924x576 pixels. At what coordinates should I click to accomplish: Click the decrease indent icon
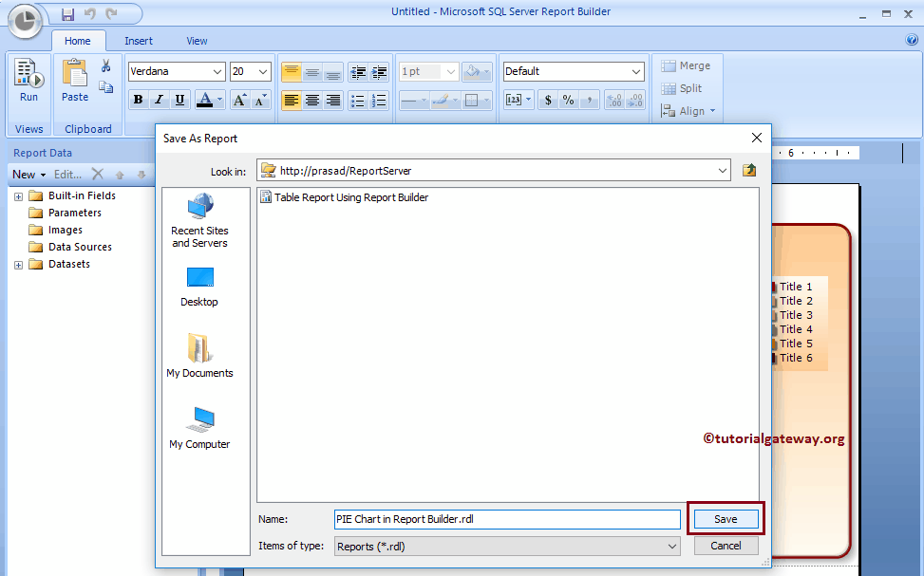click(358, 72)
